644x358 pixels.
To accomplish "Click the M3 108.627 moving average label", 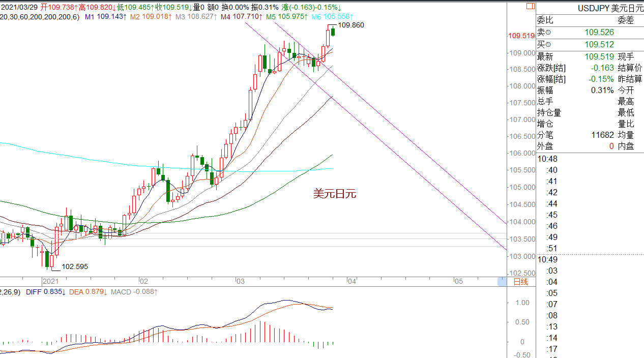I will coord(196,17).
